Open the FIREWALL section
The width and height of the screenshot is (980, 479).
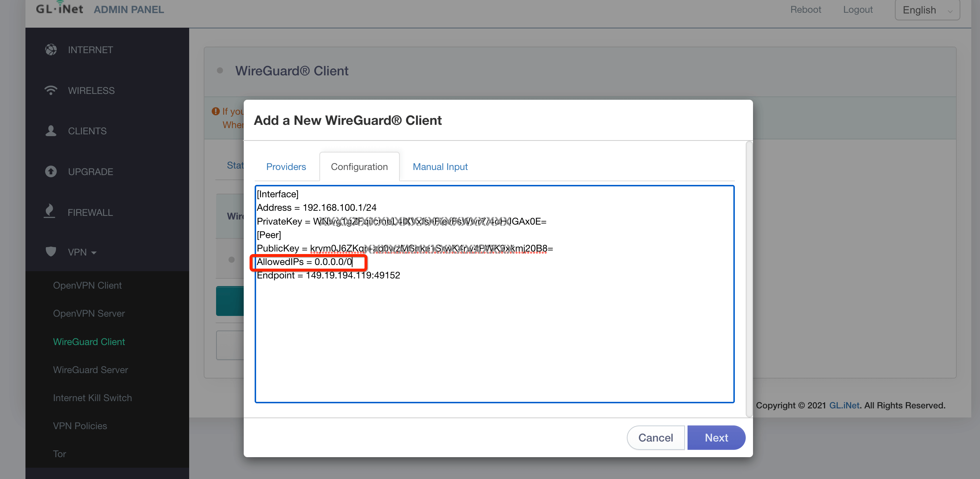point(90,213)
